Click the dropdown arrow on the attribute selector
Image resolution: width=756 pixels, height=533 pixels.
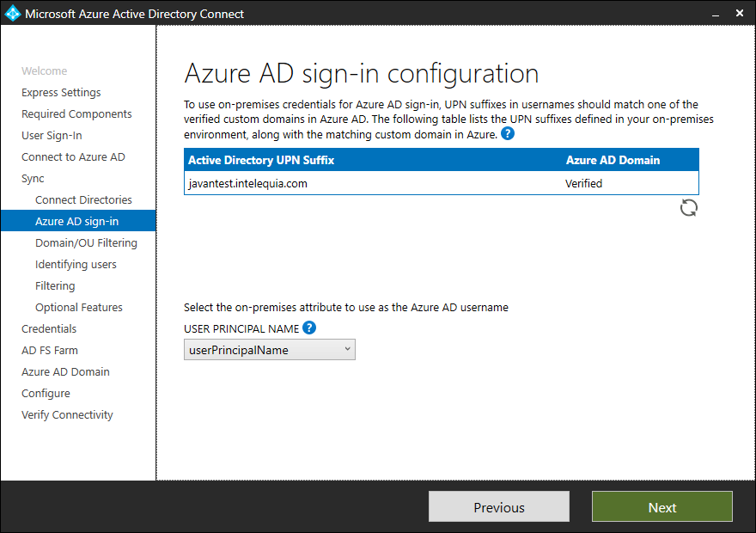tap(344, 349)
